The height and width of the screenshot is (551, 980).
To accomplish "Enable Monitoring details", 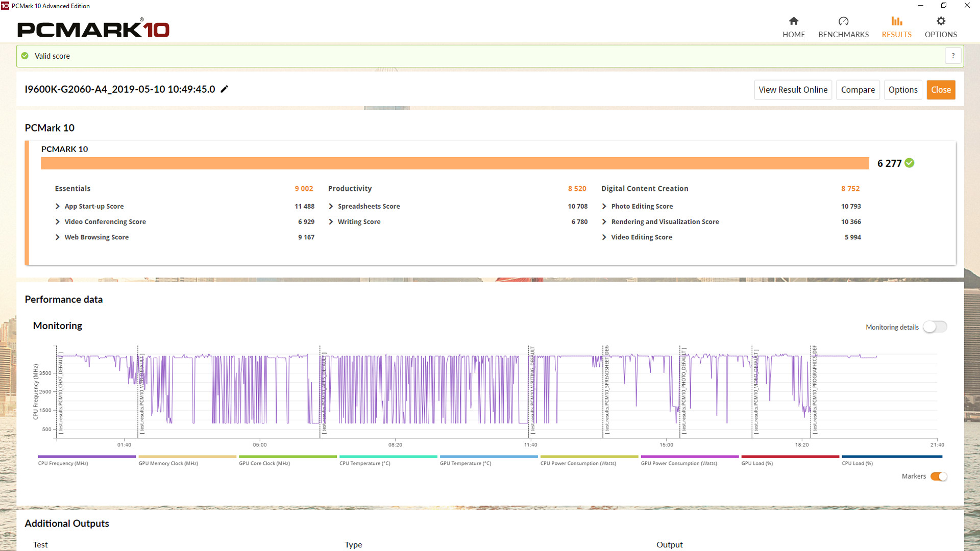I will (x=935, y=327).
